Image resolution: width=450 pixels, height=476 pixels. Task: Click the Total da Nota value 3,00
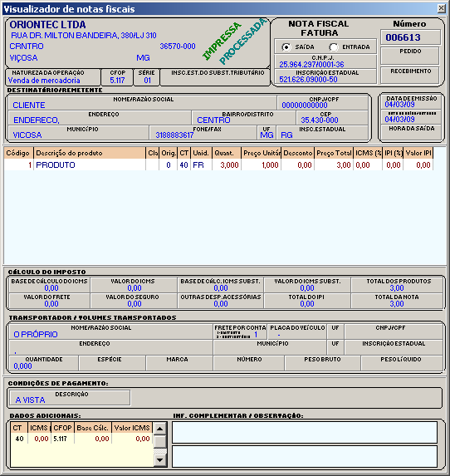[x=397, y=303]
